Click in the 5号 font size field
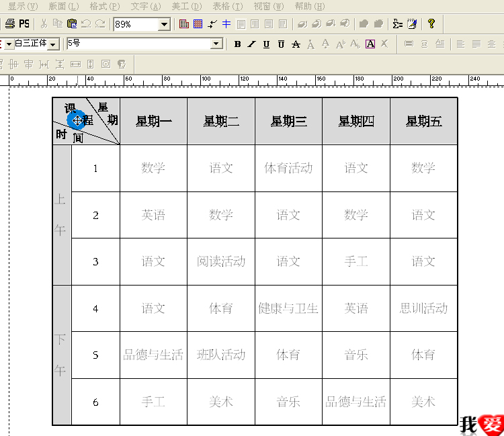The width and height of the screenshot is (504, 436). point(139,44)
